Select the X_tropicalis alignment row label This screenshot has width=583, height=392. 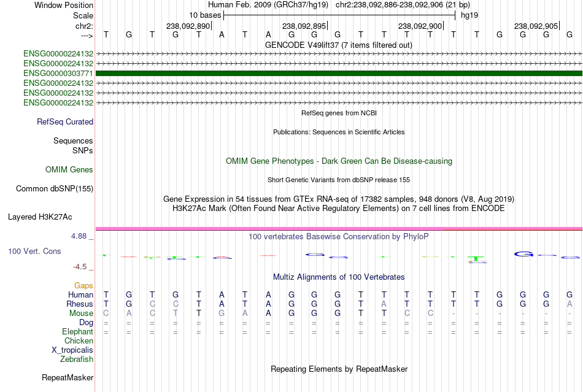click(72, 350)
